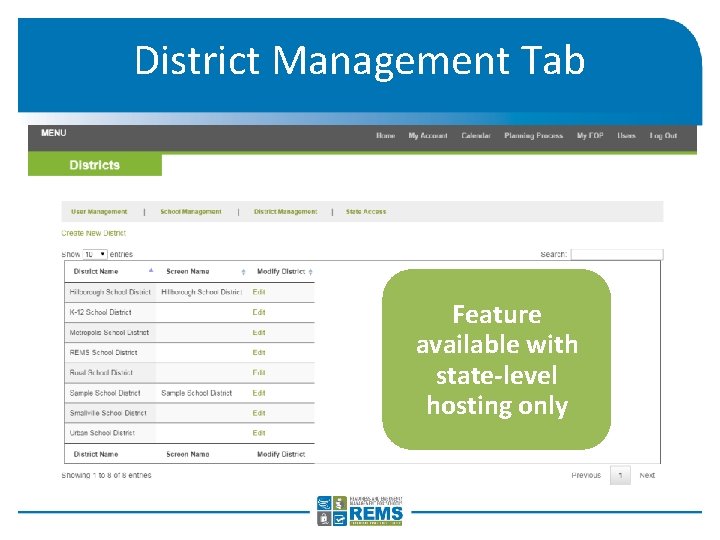Switch to District Management tab

point(285,212)
